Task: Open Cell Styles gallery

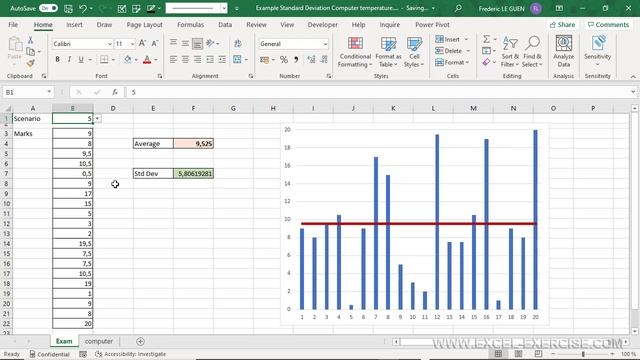Action: [x=414, y=52]
